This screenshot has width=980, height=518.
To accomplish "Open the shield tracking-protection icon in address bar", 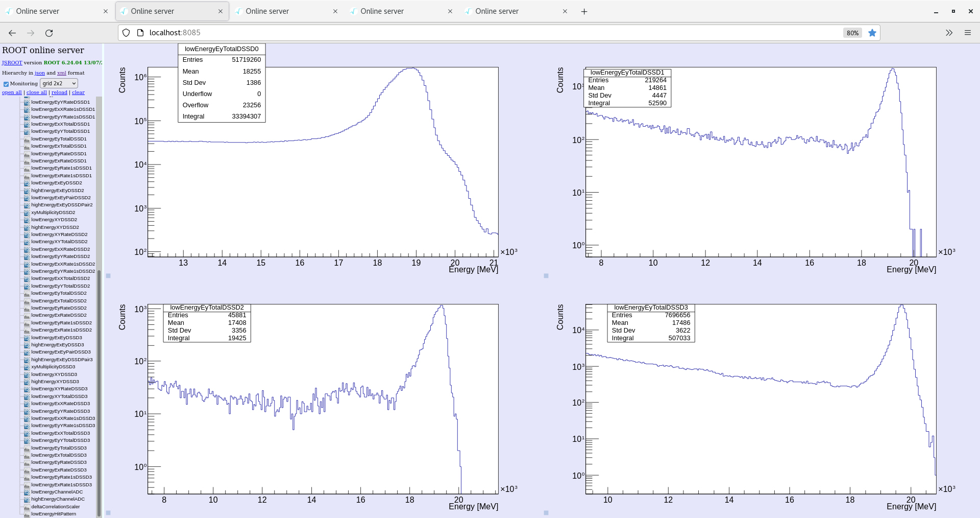I will tap(126, 33).
